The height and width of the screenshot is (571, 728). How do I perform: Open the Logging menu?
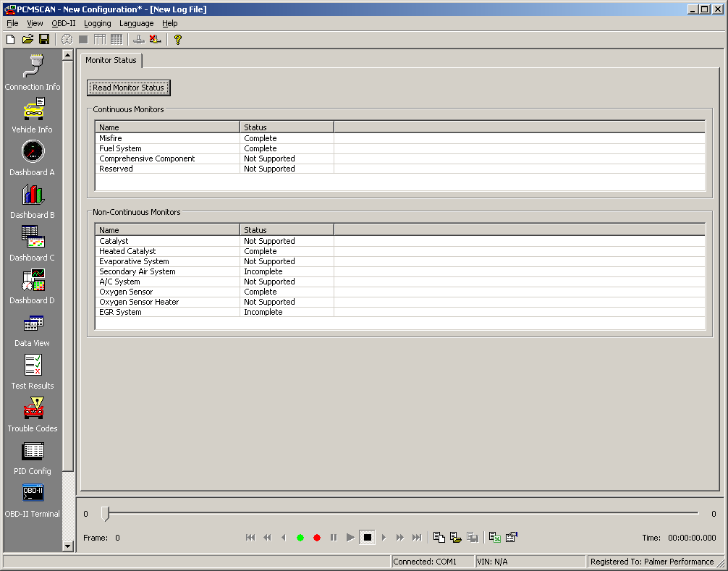(98, 23)
